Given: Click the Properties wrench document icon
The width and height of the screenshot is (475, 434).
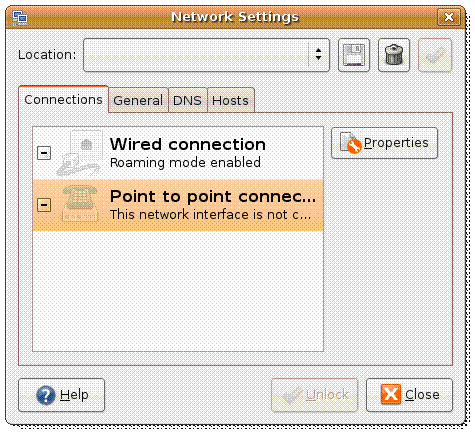Looking at the screenshot, I should (x=350, y=143).
